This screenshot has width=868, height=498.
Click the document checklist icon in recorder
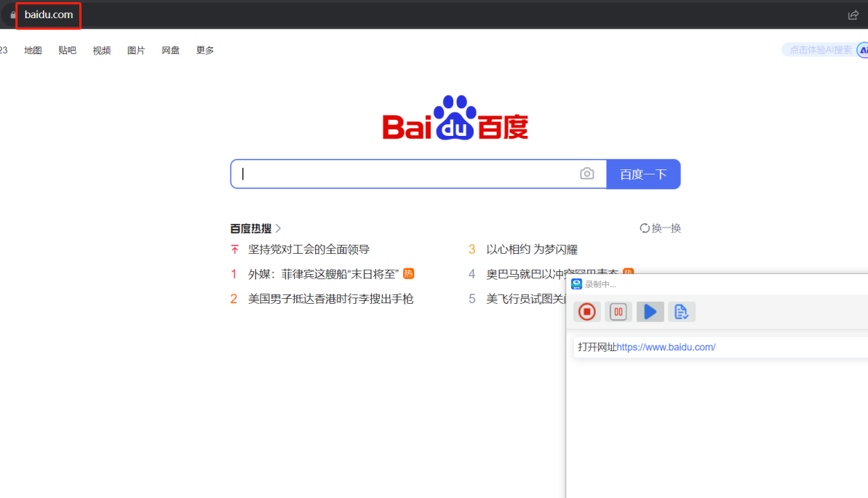(x=681, y=312)
